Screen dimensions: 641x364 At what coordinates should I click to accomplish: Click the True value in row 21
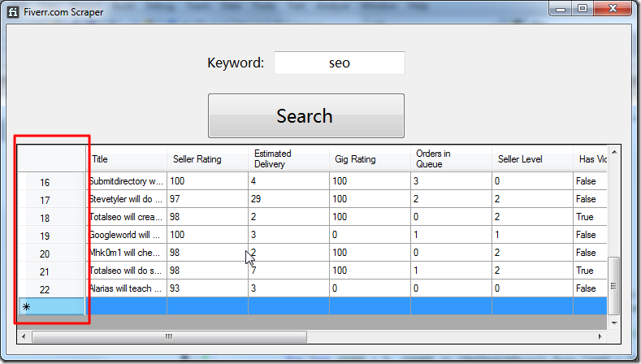[591, 271]
